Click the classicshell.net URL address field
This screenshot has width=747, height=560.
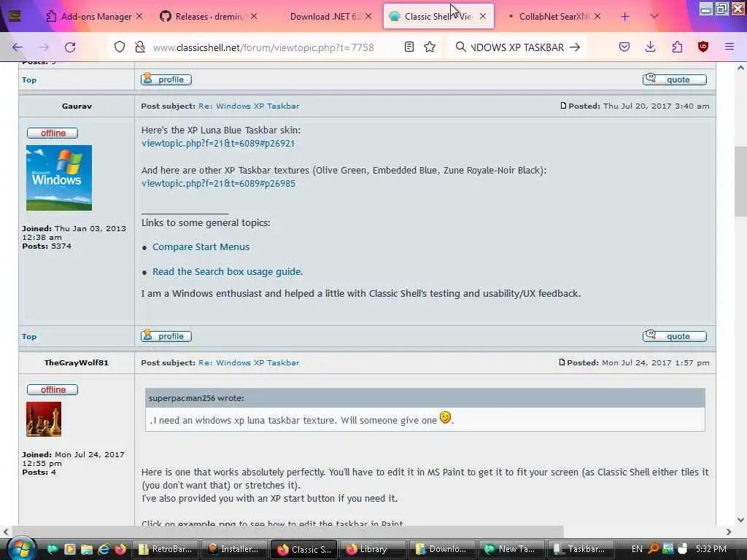263,47
